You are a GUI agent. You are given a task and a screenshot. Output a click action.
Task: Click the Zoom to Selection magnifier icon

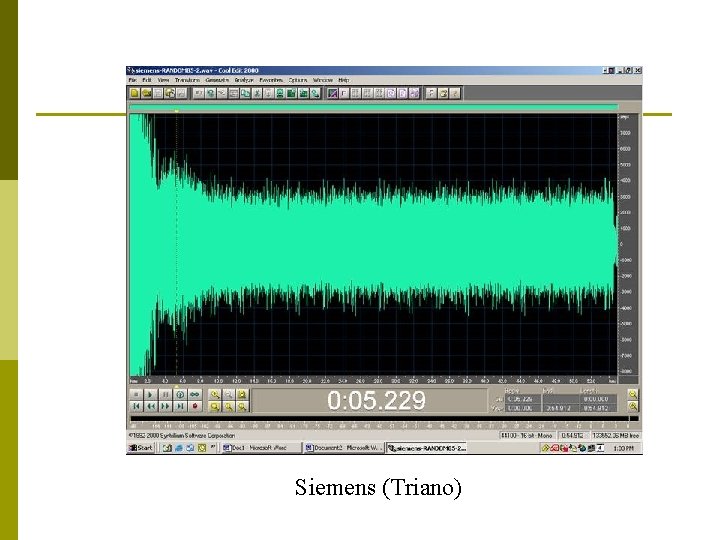pyautogui.click(x=214, y=406)
